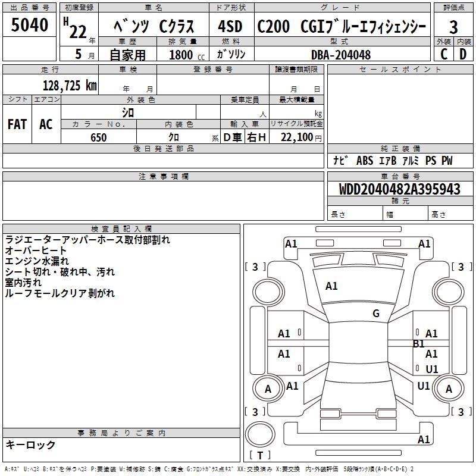Click the 後日発送部品 header
476x476 pixels.
[163, 148]
